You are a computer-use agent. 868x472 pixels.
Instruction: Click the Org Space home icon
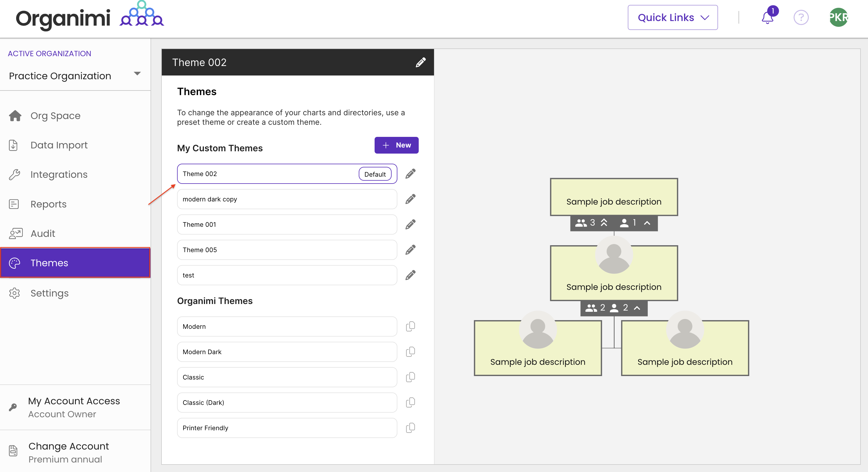click(15, 116)
